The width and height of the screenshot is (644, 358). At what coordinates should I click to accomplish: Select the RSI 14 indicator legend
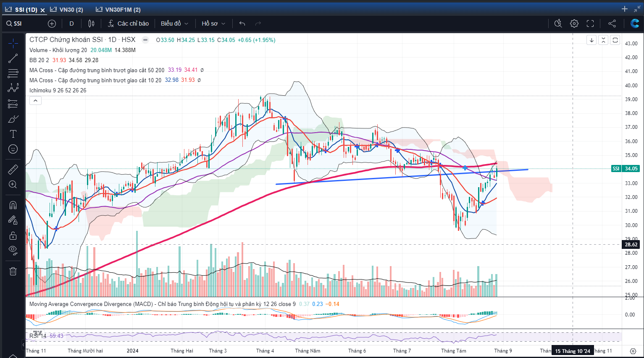tap(38, 336)
